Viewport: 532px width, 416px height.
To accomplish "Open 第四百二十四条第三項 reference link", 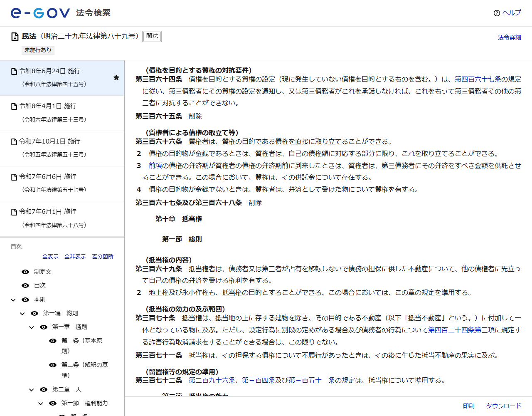I will 461,330.
